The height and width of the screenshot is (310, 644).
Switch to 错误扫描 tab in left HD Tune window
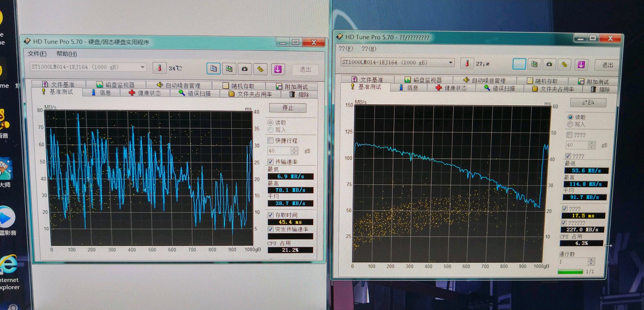pyautogui.click(x=195, y=93)
